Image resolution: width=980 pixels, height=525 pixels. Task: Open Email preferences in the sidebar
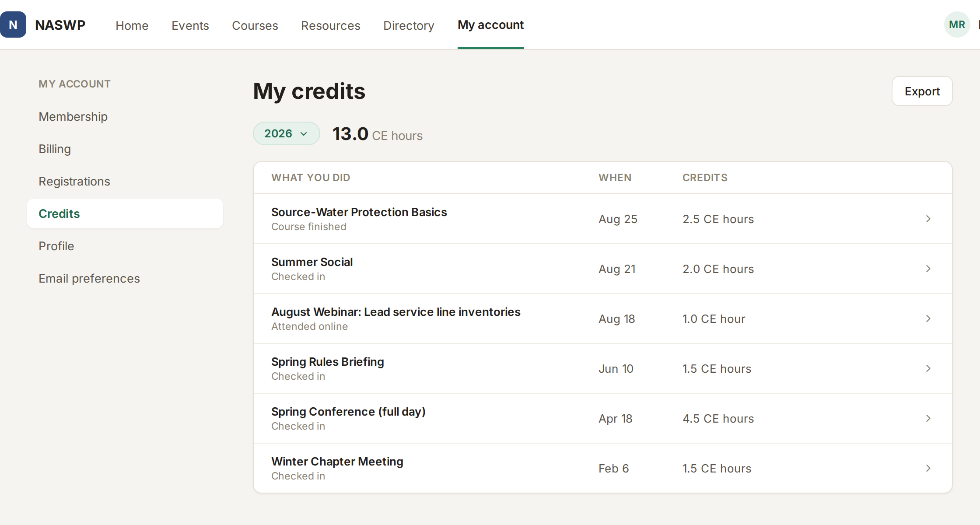[x=125, y=278]
